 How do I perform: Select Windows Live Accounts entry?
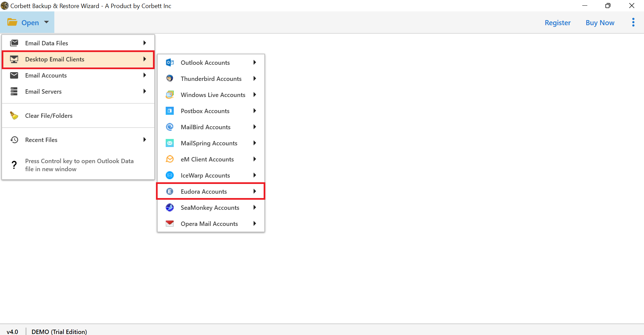click(211, 95)
